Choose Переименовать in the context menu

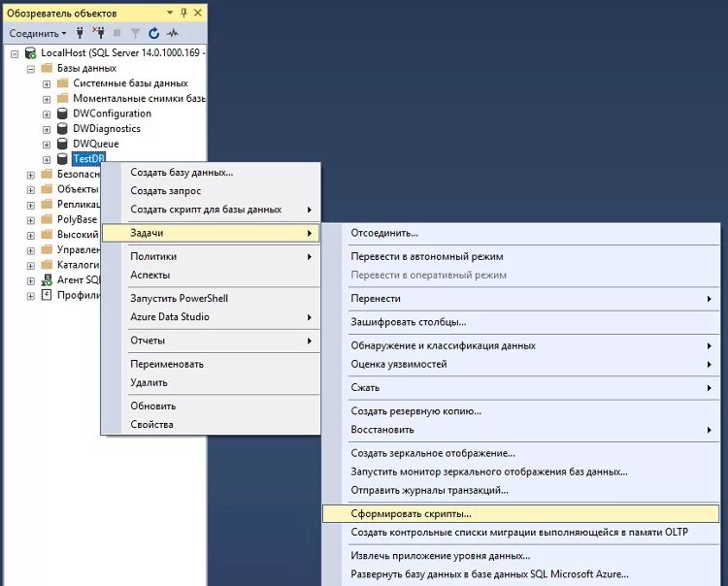coord(211,364)
